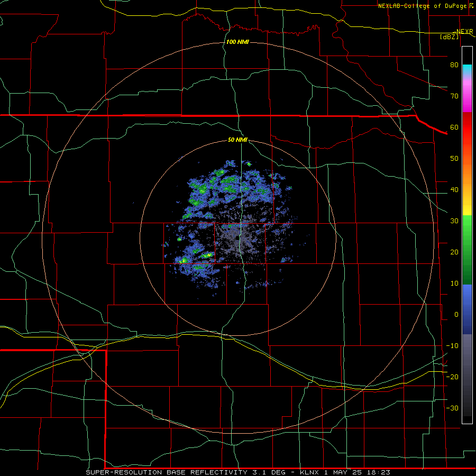Click the green band of the color bar
476x476 pixels.
467,250
